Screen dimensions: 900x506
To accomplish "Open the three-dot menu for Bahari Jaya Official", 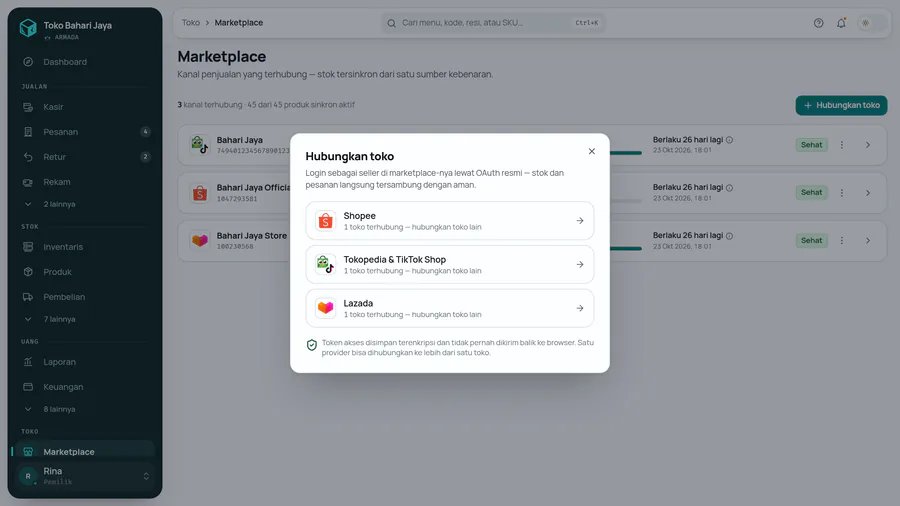I will pyautogui.click(x=842, y=193).
